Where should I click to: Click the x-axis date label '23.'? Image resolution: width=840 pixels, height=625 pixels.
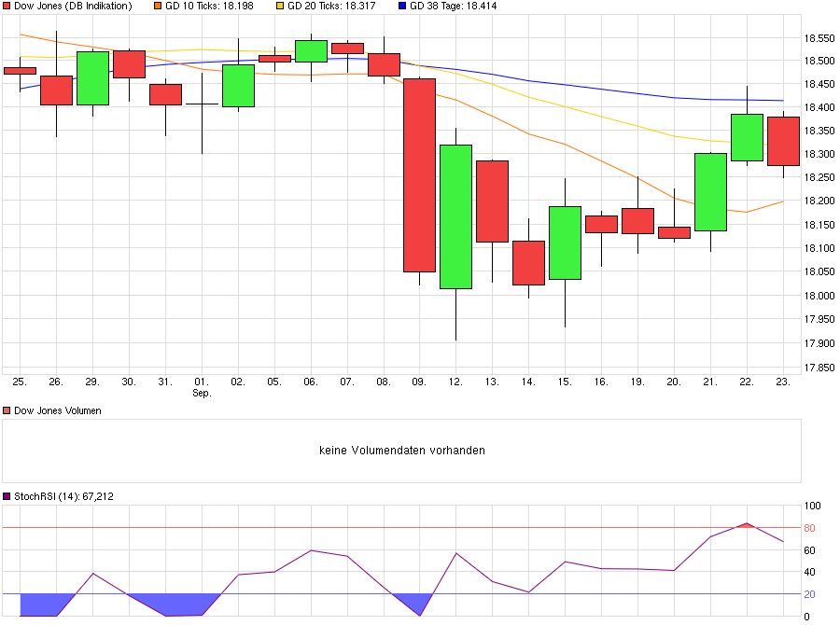(783, 382)
